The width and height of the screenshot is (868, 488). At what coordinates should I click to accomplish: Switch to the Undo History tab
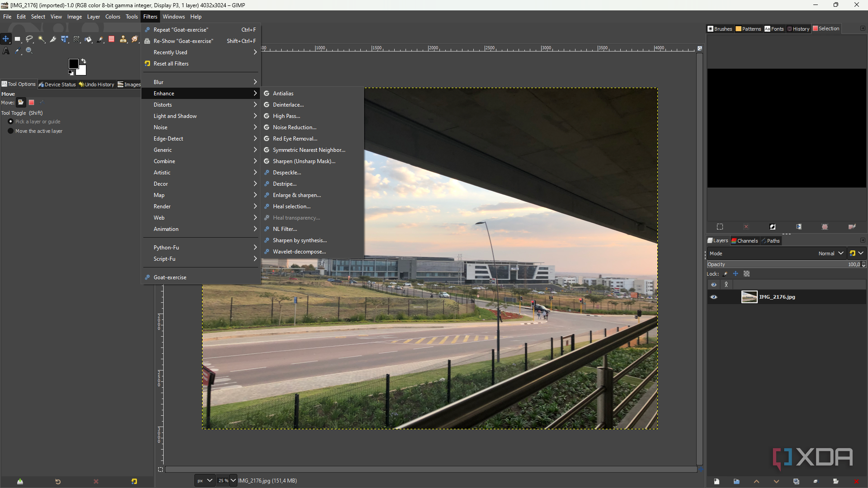point(96,84)
